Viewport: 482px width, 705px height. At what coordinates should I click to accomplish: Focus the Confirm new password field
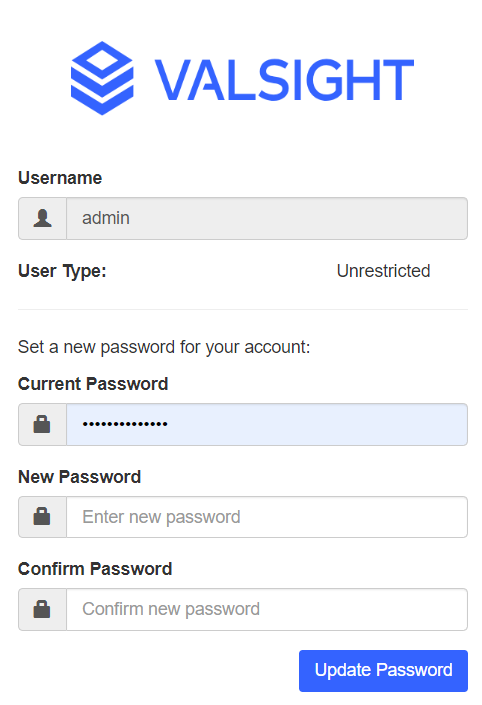(x=267, y=609)
